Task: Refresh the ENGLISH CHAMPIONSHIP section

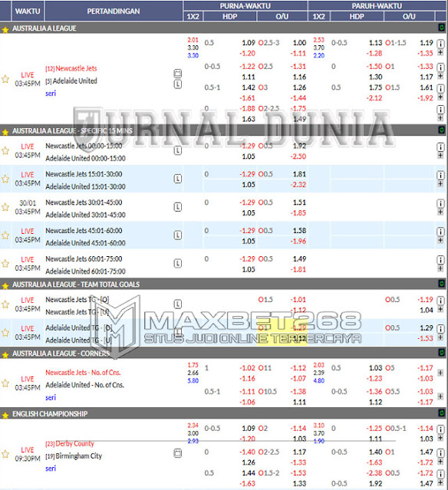Action: point(441,413)
